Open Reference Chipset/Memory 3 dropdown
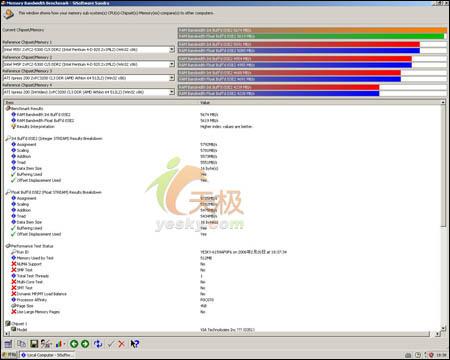 [x=172, y=78]
